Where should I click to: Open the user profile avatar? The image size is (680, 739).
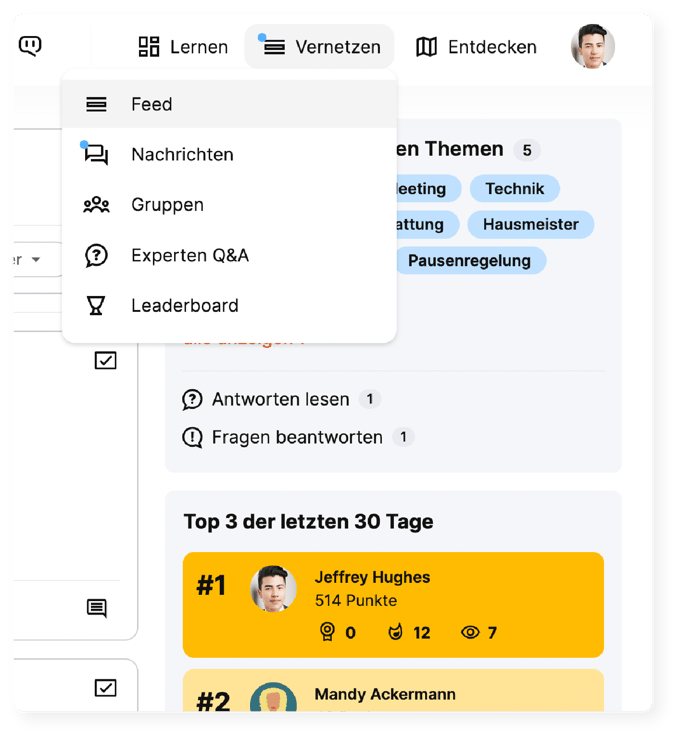click(x=592, y=47)
